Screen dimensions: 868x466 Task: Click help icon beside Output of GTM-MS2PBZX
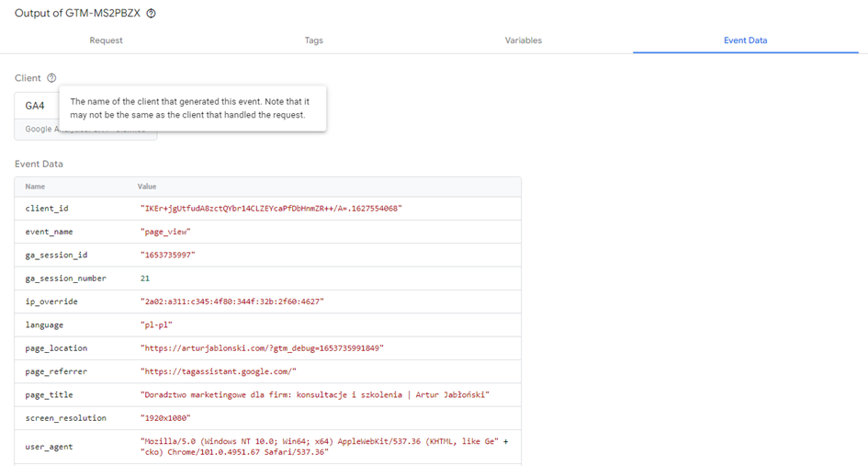pyautogui.click(x=152, y=14)
